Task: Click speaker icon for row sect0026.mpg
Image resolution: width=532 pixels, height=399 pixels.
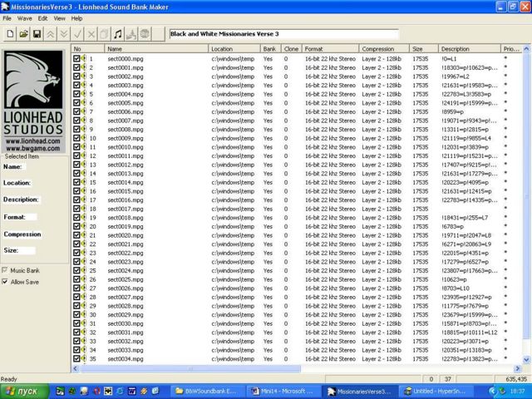Action: point(84,288)
